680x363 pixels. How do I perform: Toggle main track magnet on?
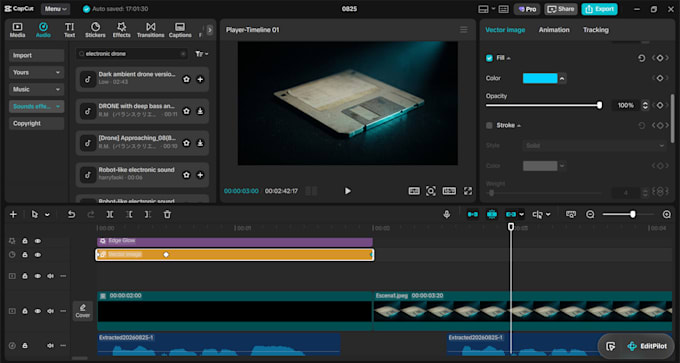[473, 214]
